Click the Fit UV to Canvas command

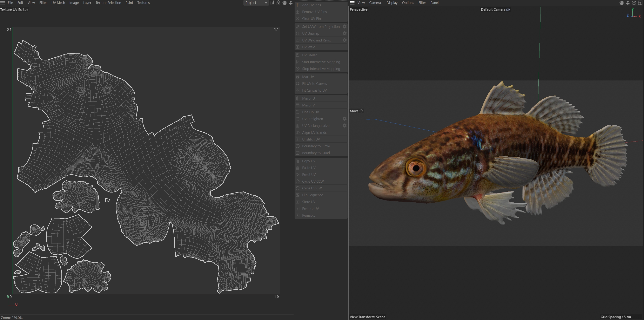[x=314, y=84]
